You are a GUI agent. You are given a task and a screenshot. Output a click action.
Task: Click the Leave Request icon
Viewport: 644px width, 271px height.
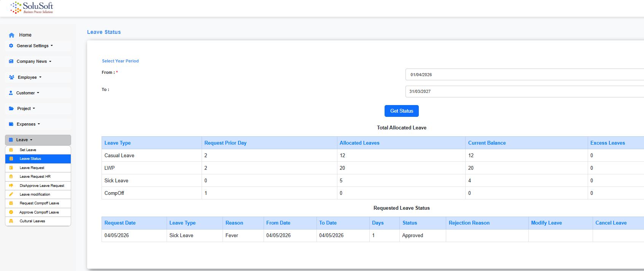click(x=11, y=168)
